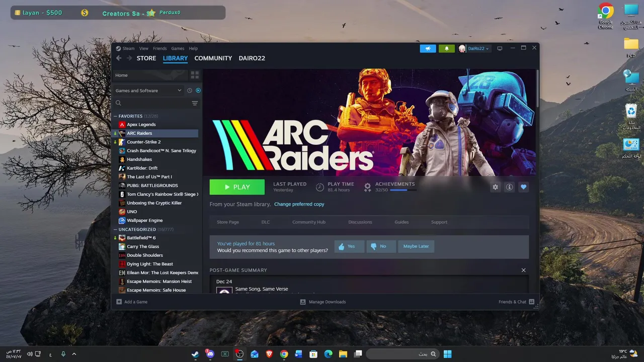This screenshot has width=644, height=362.
Task: Open the Support link
Action: click(x=439, y=222)
